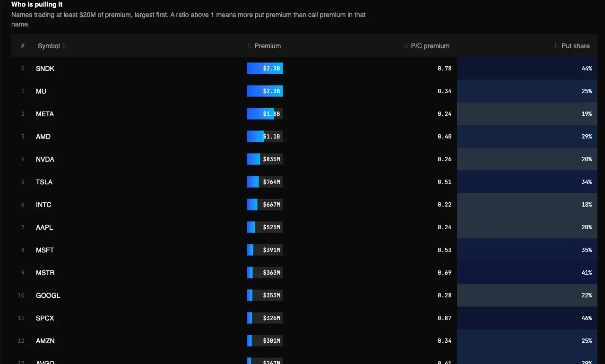Image resolution: width=605 pixels, height=364 pixels.
Task: Select the AAPL symbol
Action: coord(44,227)
